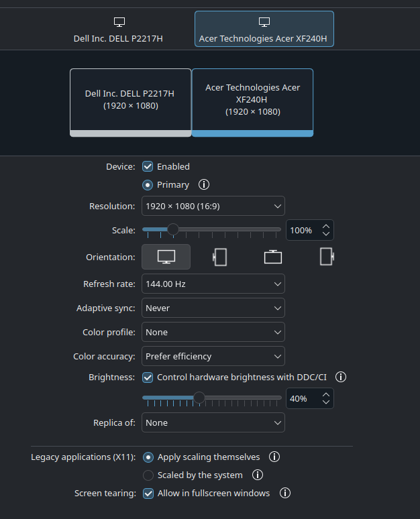Image resolution: width=420 pixels, height=519 pixels.
Task: Switch to Dell Inc. DELL P2217H tab
Action: [118, 29]
